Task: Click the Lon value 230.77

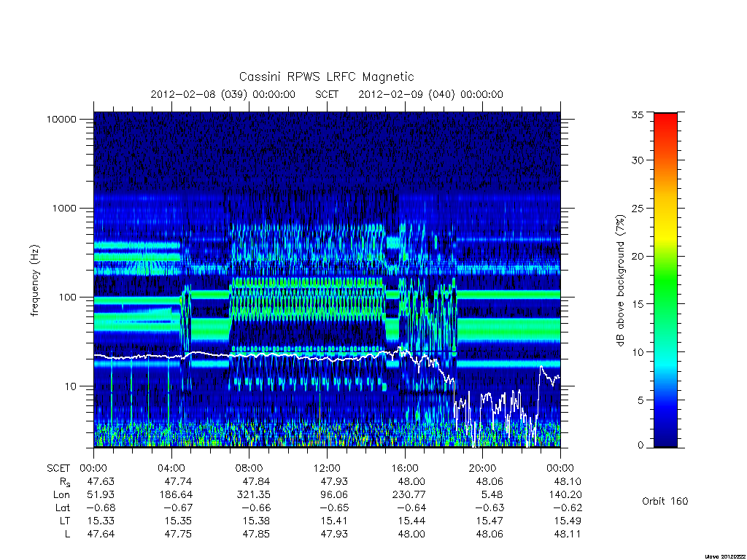Action: click(x=409, y=495)
